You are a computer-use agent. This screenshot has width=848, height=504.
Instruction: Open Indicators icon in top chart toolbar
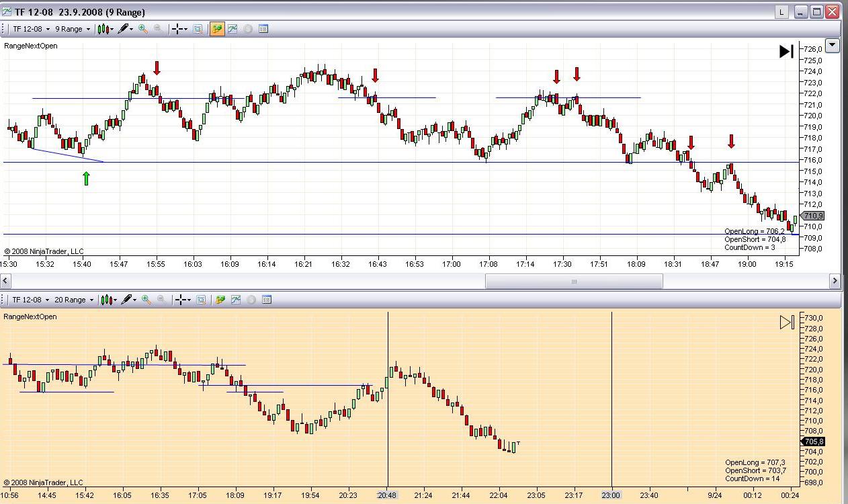click(232, 29)
